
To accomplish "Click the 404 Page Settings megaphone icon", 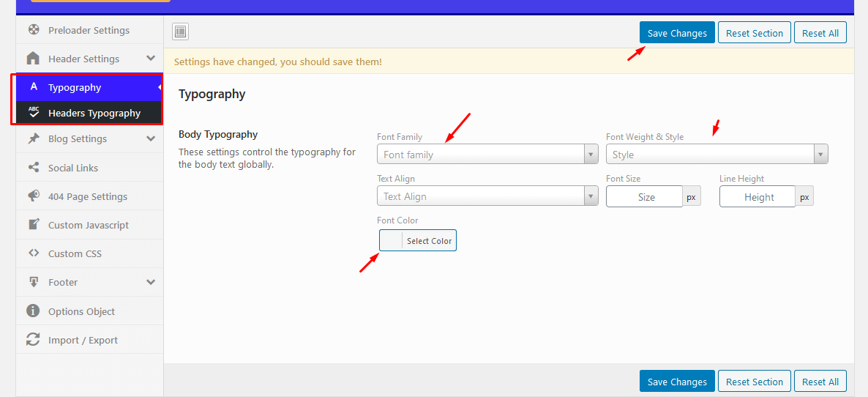I will [x=33, y=196].
